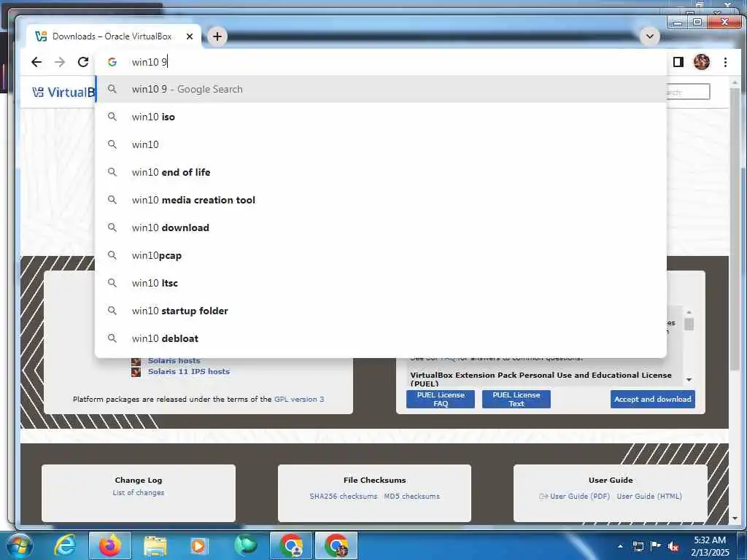
Task: Open the List of changes link
Action: 139,492
